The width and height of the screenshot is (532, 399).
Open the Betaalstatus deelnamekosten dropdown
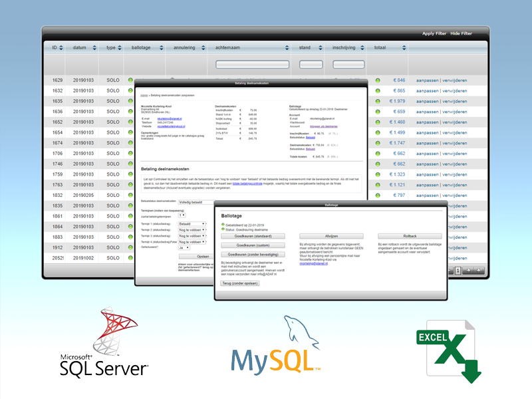coord(197,202)
